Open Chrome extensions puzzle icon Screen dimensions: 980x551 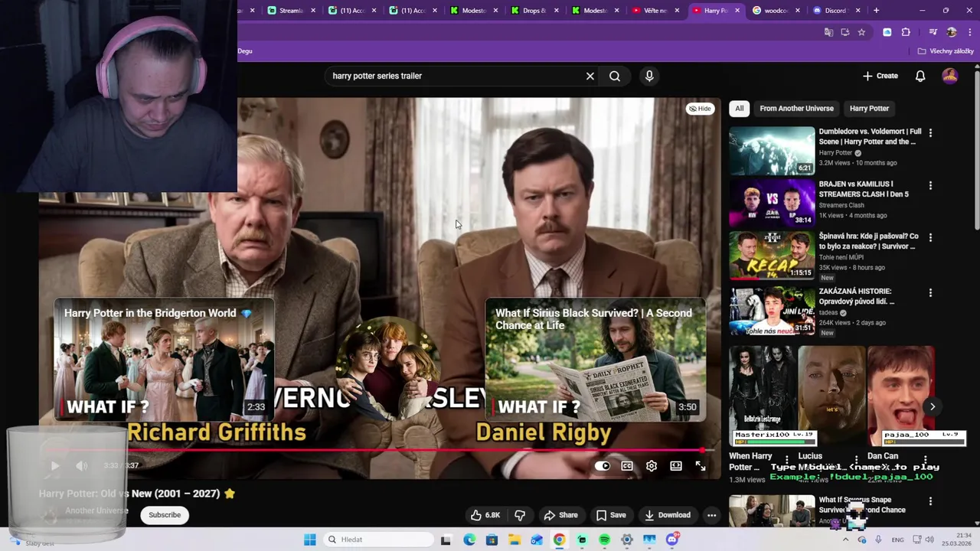pos(906,32)
